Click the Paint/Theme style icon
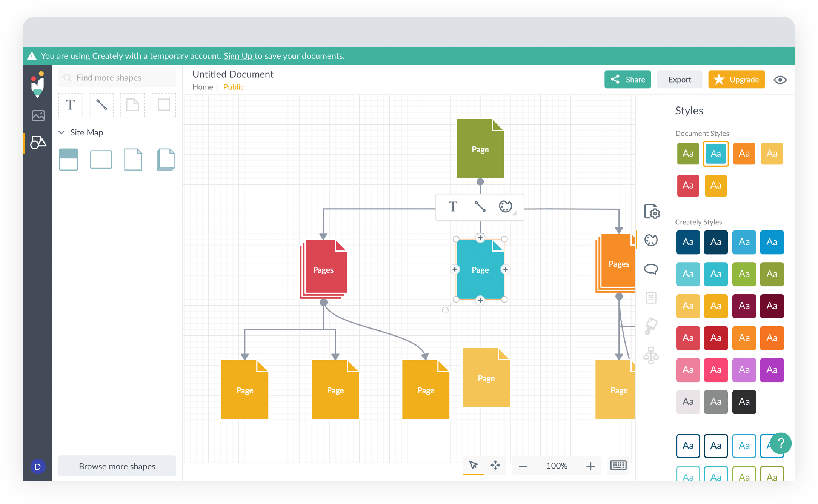 click(x=652, y=240)
